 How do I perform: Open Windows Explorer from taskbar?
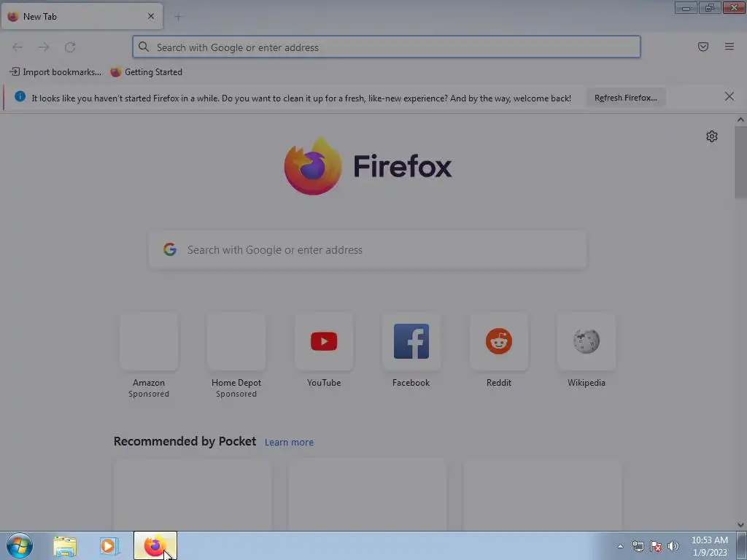click(65, 546)
